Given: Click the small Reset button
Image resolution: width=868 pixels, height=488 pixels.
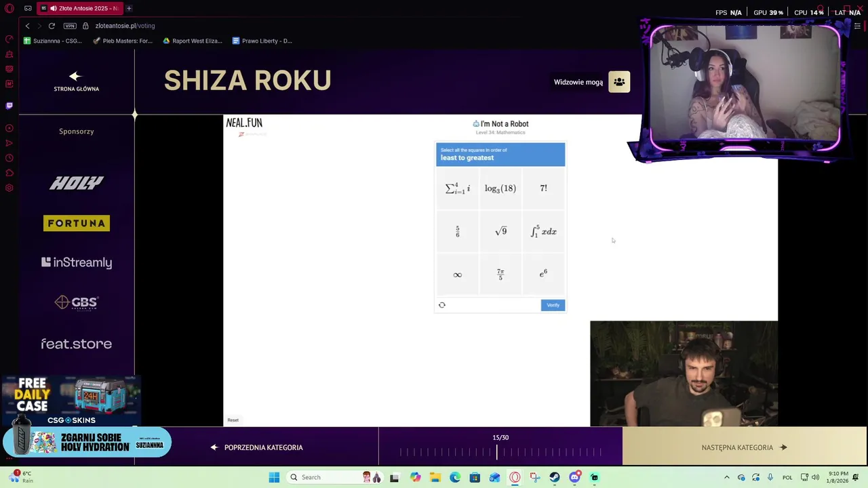Looking at the screenshot, I should (x=233, y=420).
